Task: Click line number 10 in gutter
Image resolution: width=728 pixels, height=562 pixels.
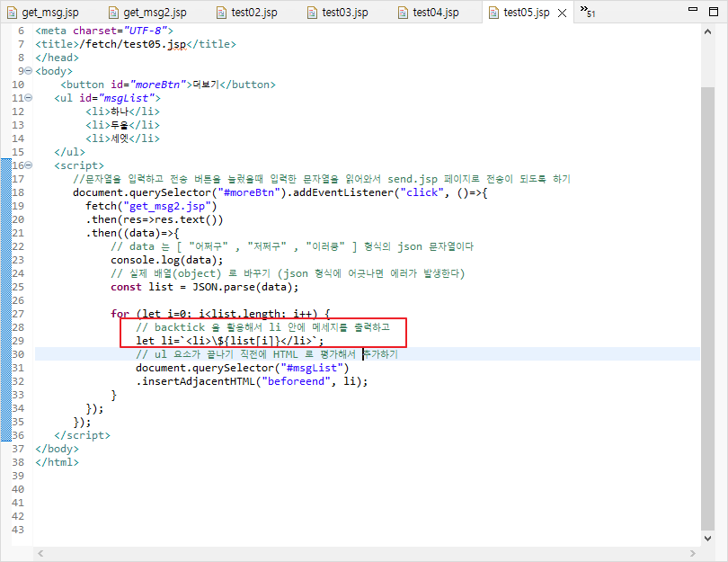Action: [18, 85]
